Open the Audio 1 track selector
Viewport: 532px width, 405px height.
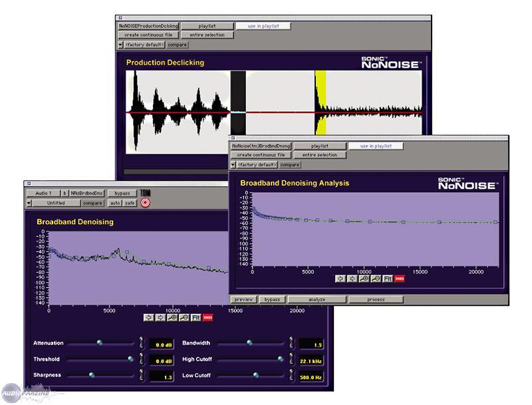point(43,194)
